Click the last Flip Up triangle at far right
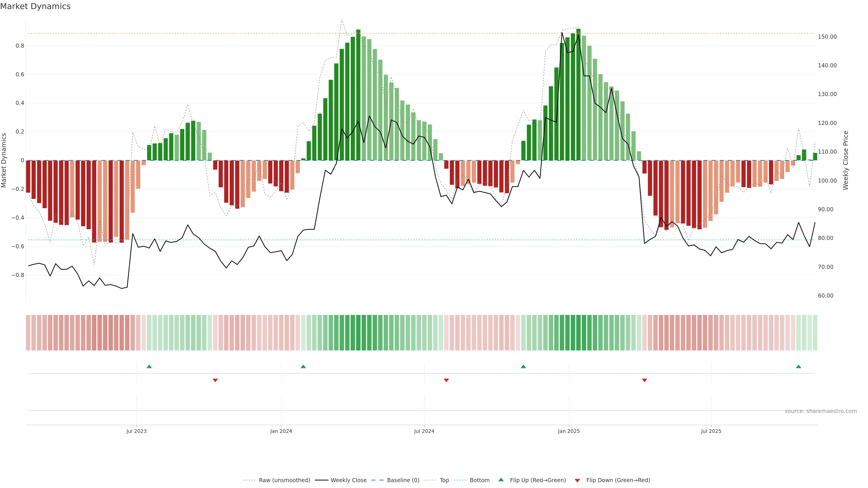Screen dimensions: 868x488 pyautogui.click(x=799, y=366)
